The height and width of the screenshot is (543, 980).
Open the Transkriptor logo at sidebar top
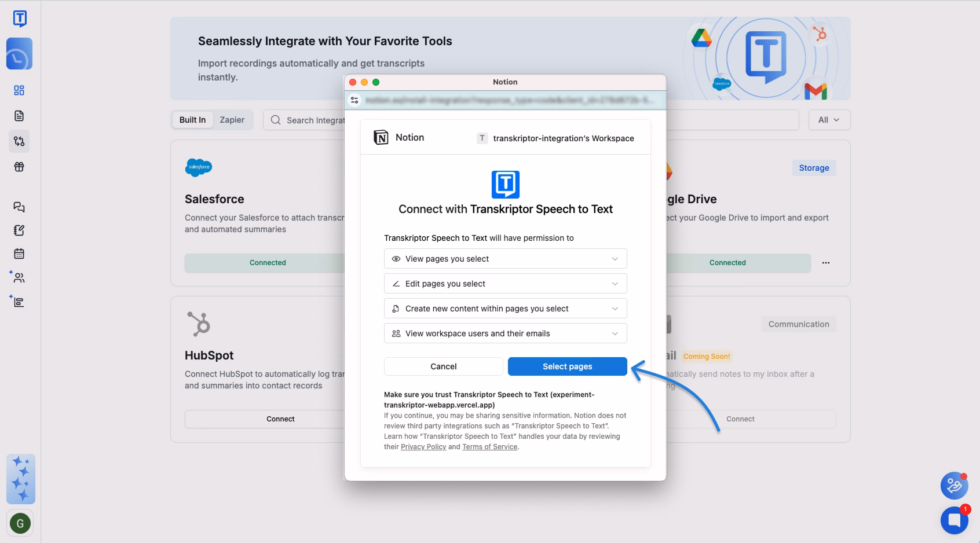[19, 18]
